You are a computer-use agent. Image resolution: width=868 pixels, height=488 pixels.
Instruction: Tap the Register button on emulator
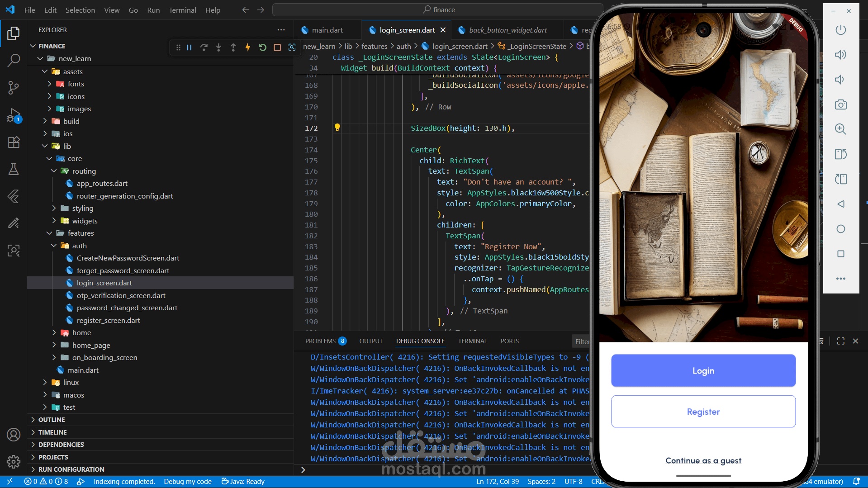[703, 412]
